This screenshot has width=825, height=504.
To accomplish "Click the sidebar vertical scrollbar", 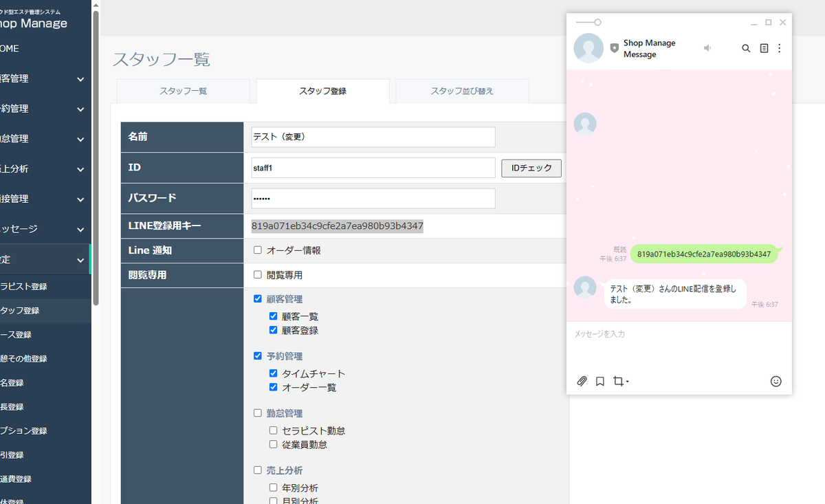I will (96, 158).
